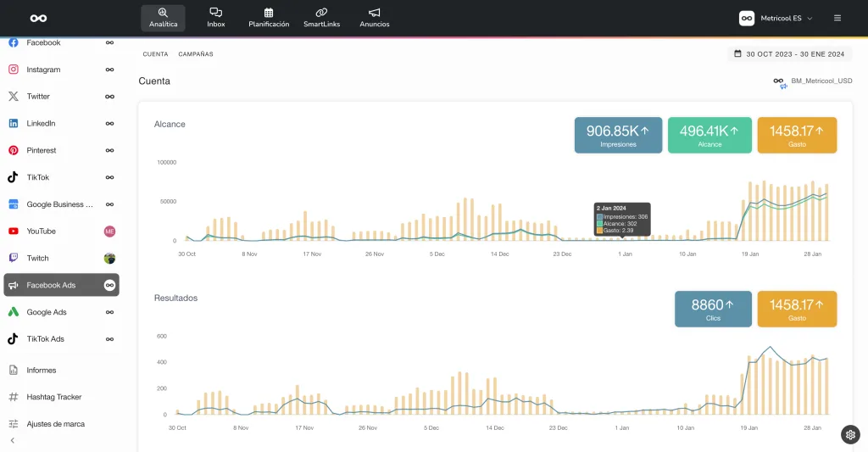Toggle the Clics metric card
This screenshot has width=868, height=452.
[712, 309]
